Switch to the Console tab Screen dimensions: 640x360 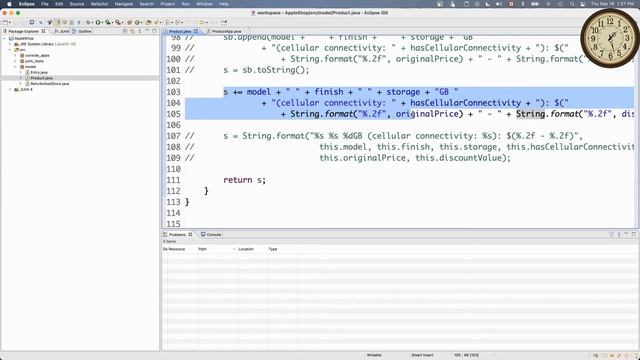(211, 235)
